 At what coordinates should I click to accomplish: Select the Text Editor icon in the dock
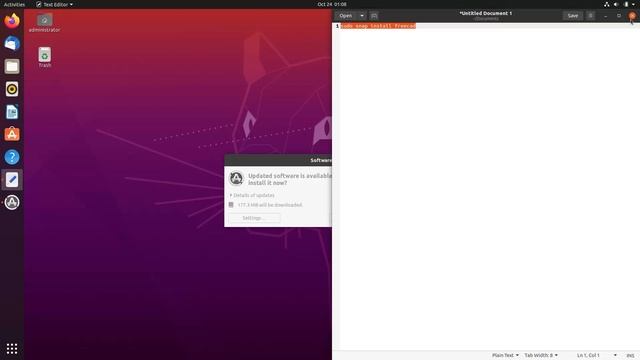[12, 180]
